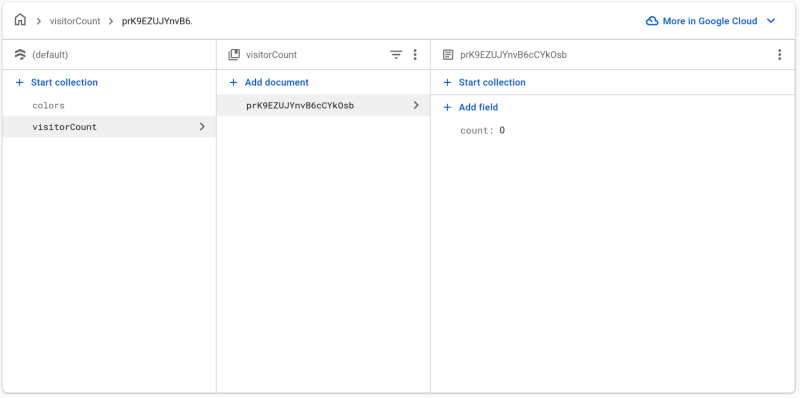Select prK9EZUJYnvB6. in the breadcrumb path
800x398 pixels.
point(157,21)
